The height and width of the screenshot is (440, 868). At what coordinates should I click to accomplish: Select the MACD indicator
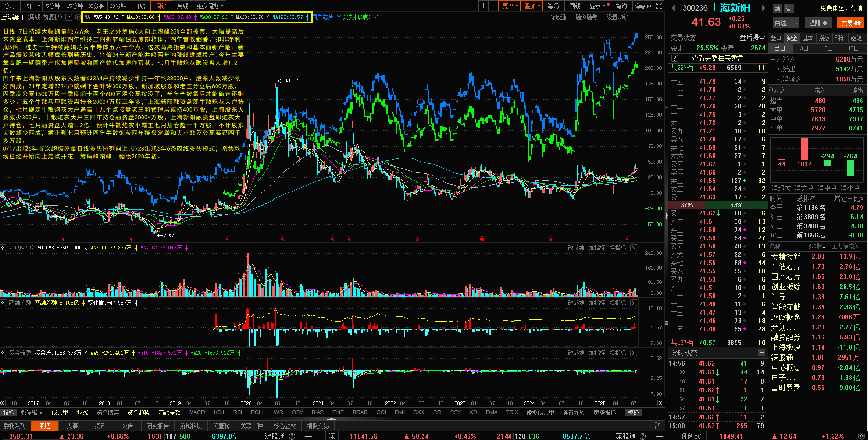click(197, 412)
